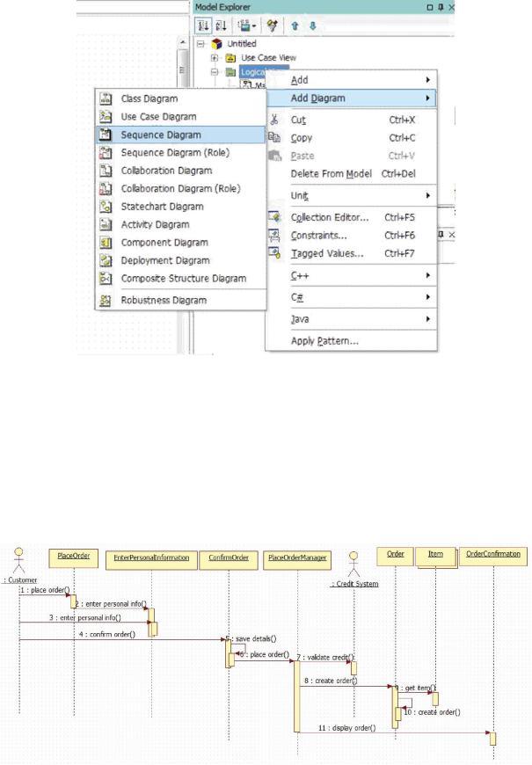
Task: Open Tagged Values from the context menu
Action: 352,254
